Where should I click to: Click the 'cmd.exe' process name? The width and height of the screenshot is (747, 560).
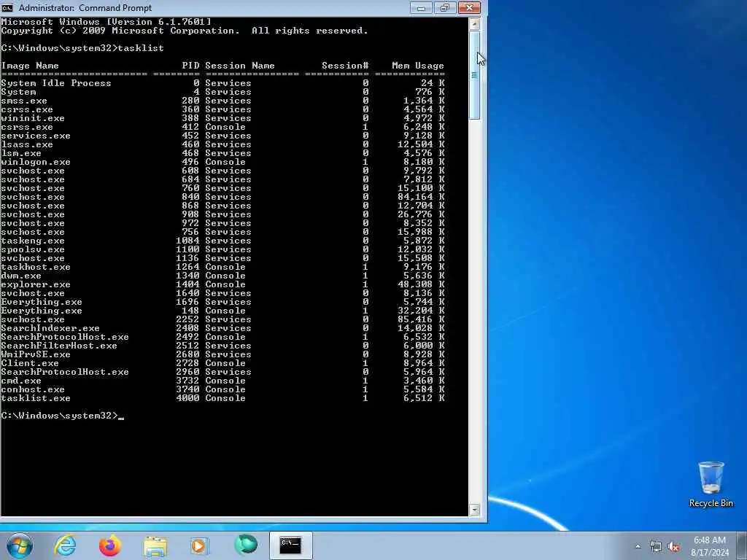tap(21, 381)
